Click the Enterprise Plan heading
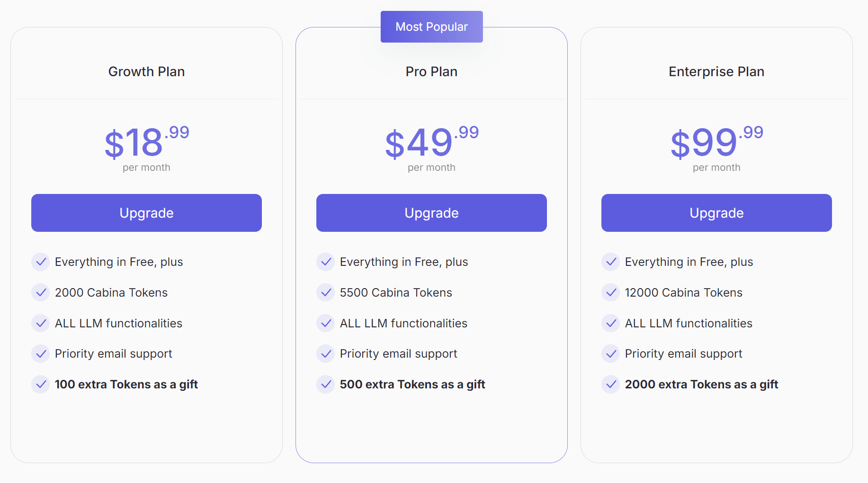The image size is (868, 483). point(716,71)
